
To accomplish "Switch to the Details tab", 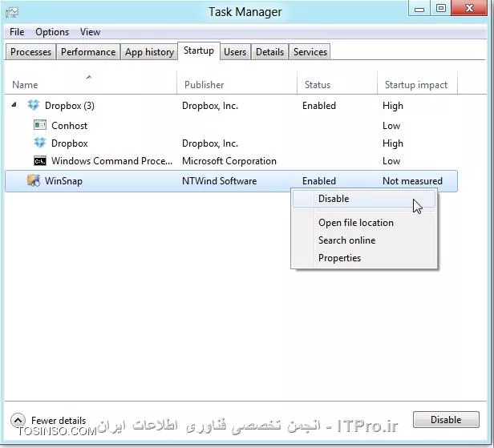I will [x=269, y=51].
